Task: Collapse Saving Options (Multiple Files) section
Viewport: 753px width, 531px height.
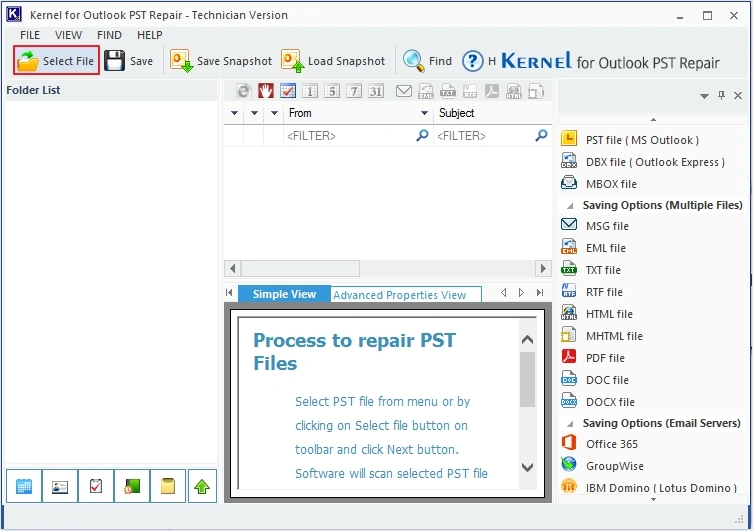Action: [570, 206]
